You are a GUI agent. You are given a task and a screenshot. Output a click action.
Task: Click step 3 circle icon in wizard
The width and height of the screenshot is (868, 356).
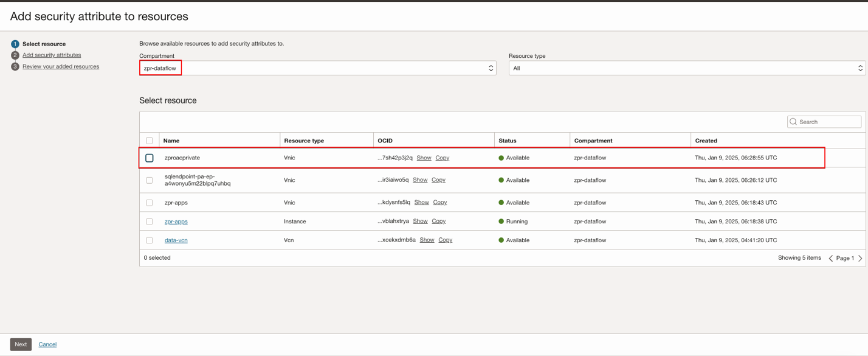[15, 67]
